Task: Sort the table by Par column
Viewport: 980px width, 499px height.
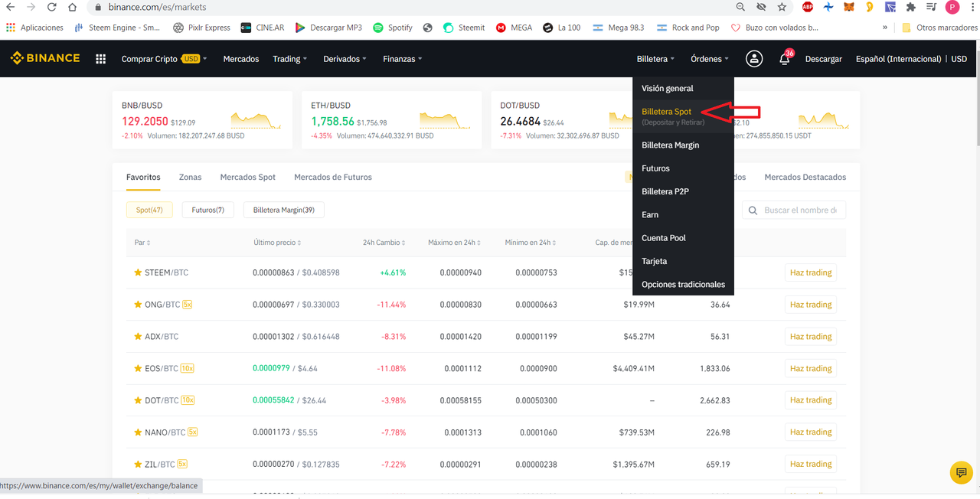Action: pos(142,243)
